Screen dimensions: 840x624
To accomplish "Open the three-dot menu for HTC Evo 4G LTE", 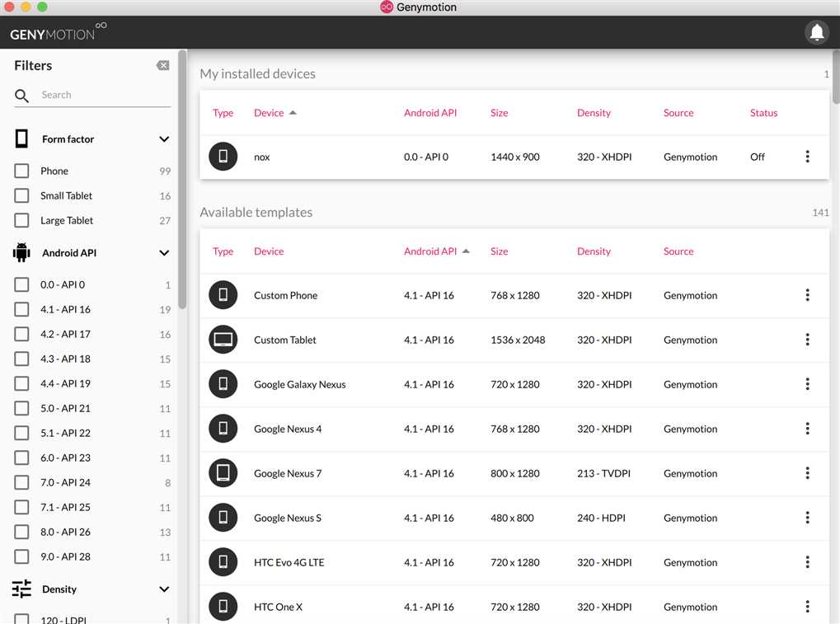I will pyautogui.click(x=807, y=562).
